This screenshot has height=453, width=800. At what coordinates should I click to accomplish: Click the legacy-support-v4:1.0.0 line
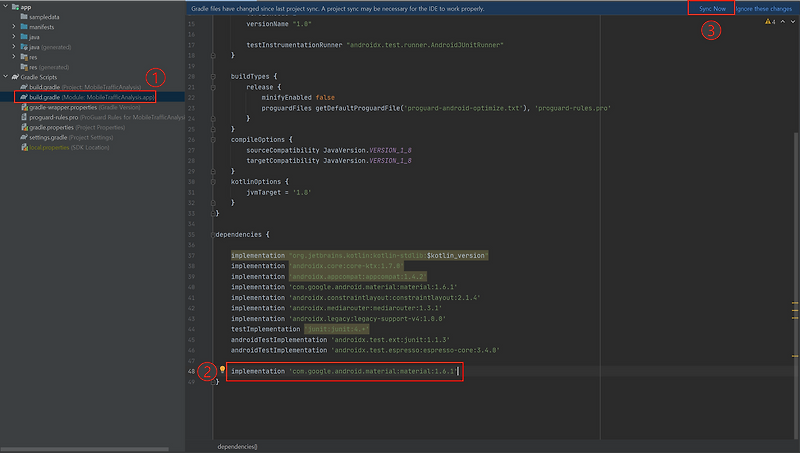click(338, 319)
